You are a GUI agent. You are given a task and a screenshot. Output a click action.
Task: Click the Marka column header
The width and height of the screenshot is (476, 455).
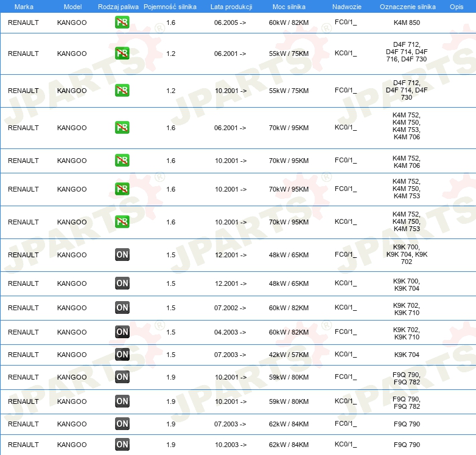click(23, 7)
